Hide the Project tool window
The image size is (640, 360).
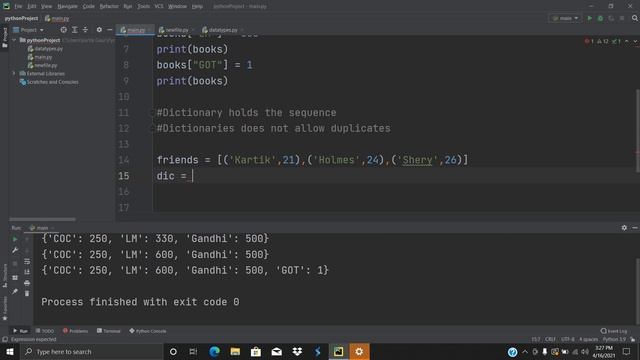(109, 30)
